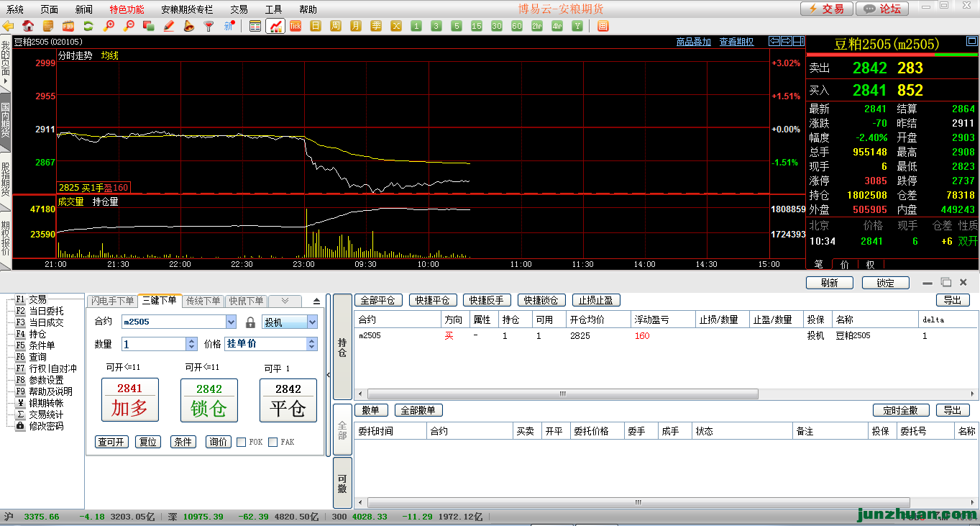Open the 安粮期货专栏 menu
Image resolution: width=980 pixels, height=526 pixels.
click(x=187, y=9)
